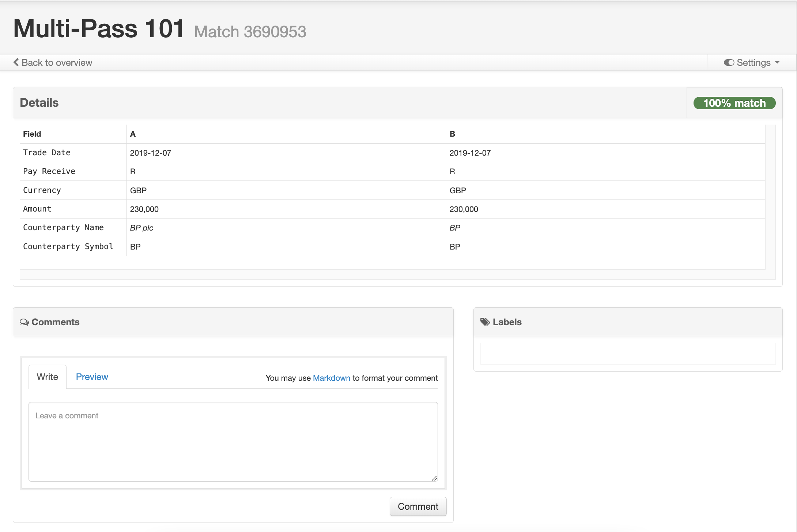Switch to the Write tab
The image size is (797, 532).
coord(48,377)
